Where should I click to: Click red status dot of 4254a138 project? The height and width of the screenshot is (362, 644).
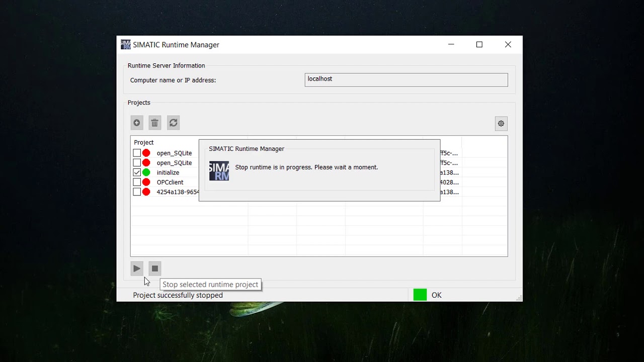pos(146,192)
